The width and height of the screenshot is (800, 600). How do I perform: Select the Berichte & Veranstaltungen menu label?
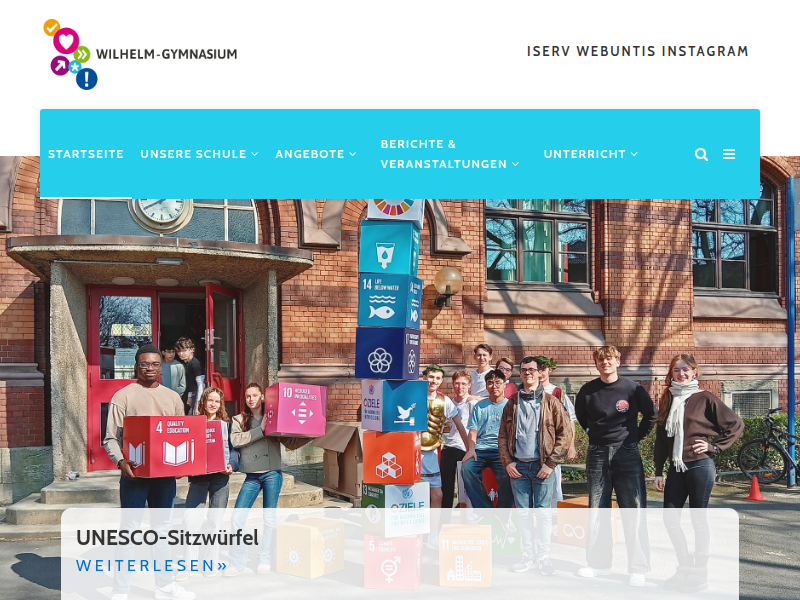(x=444, y=154)
